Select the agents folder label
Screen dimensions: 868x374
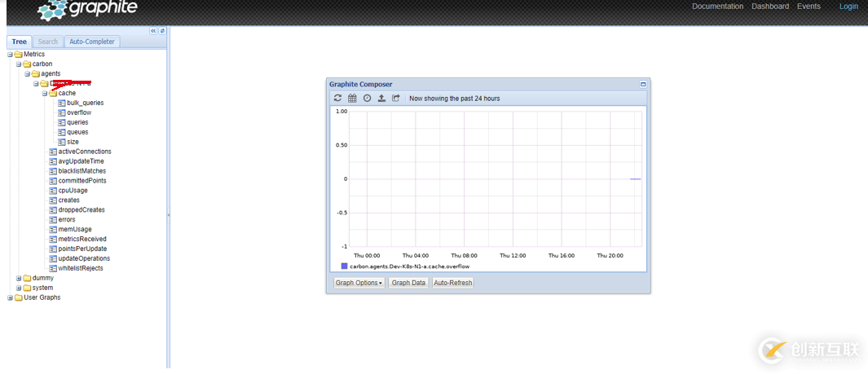tap(51, 73)
